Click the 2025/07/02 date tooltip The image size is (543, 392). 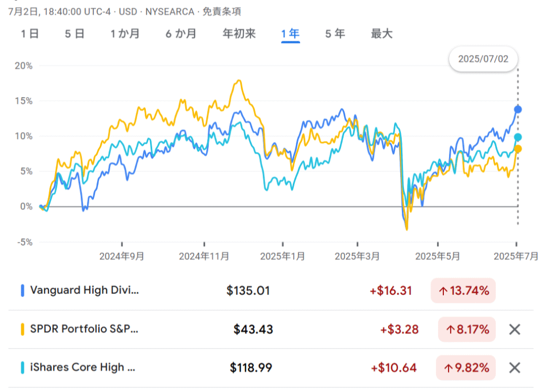483,59
